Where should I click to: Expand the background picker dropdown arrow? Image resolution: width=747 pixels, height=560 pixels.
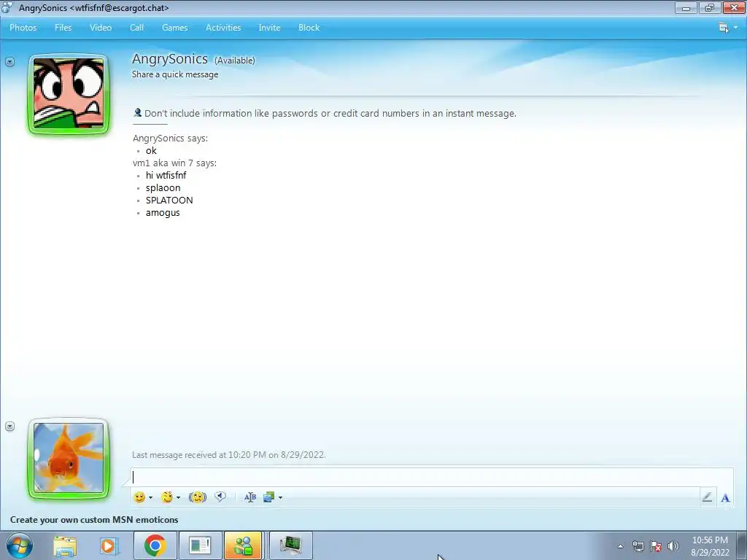[x=280, y=497]
